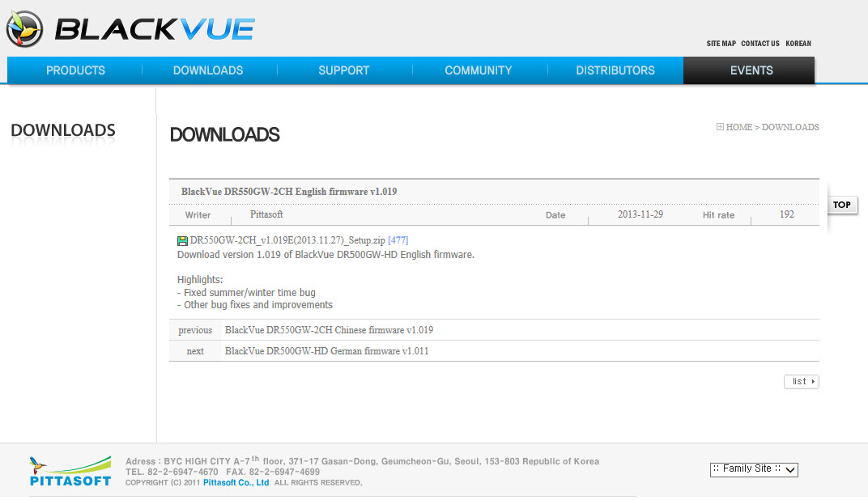Open the SITE MAP link
This screenshot has width=868, height=500.
721,44
